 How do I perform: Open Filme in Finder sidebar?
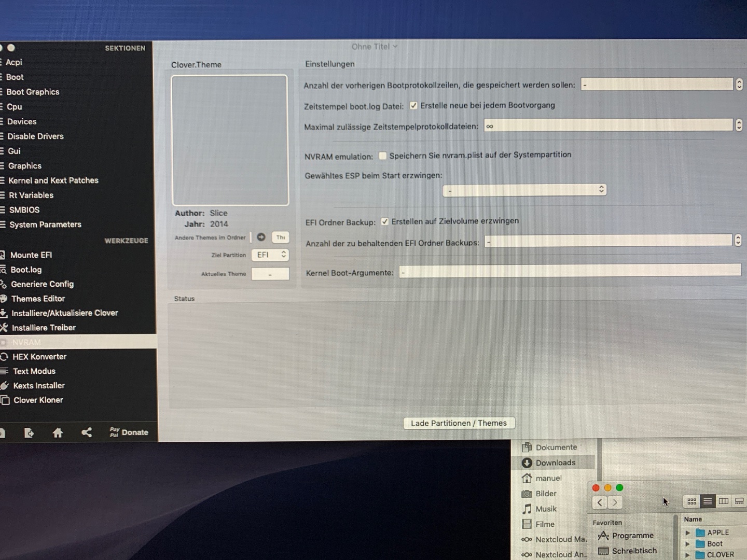(545, 524)
